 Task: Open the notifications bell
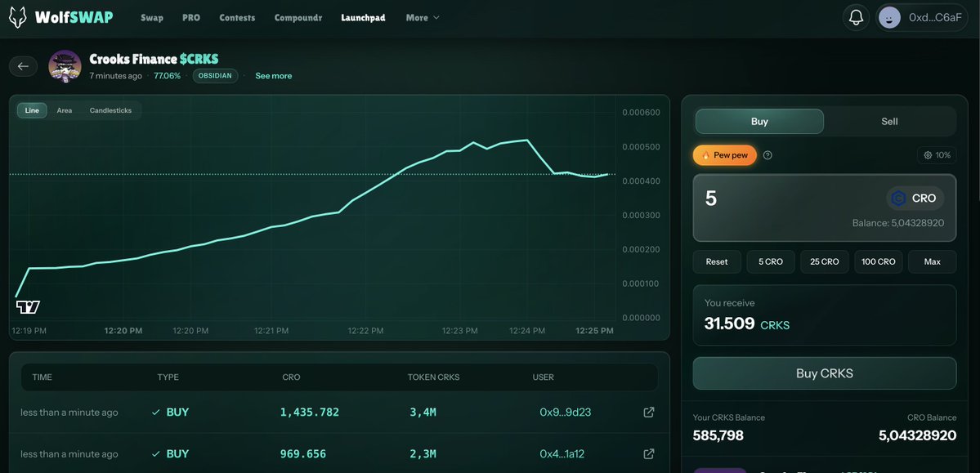pyautogui.click(x=856, y=17)
